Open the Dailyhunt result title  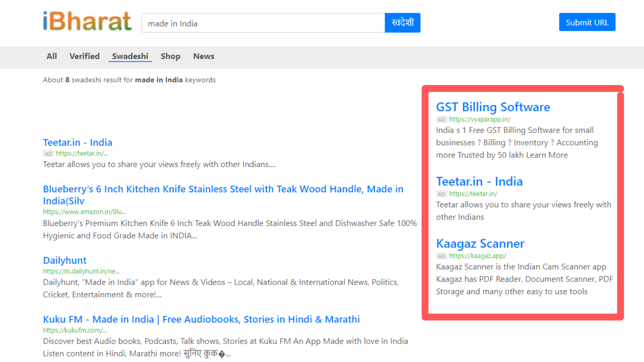click(65, 260)
